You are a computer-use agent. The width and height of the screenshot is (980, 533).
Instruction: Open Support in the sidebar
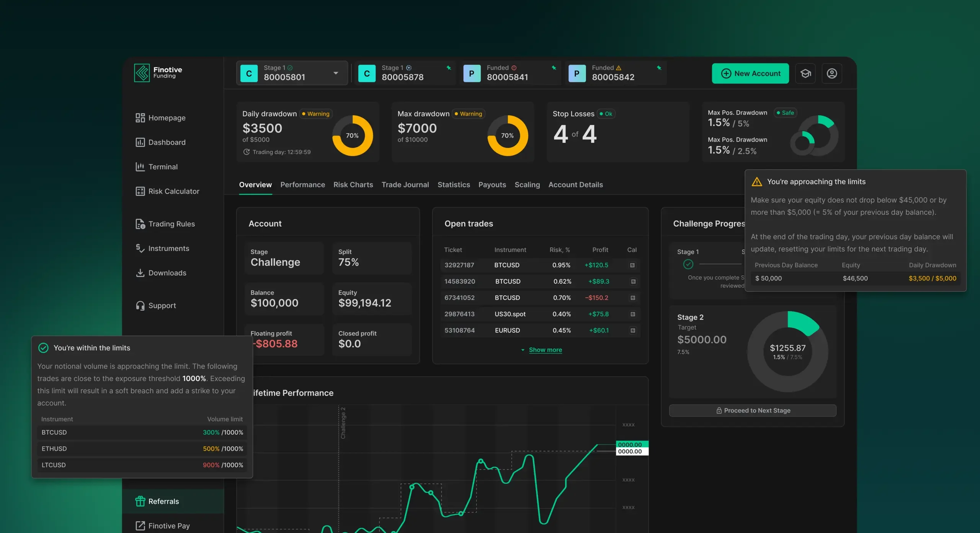(156, 306)
